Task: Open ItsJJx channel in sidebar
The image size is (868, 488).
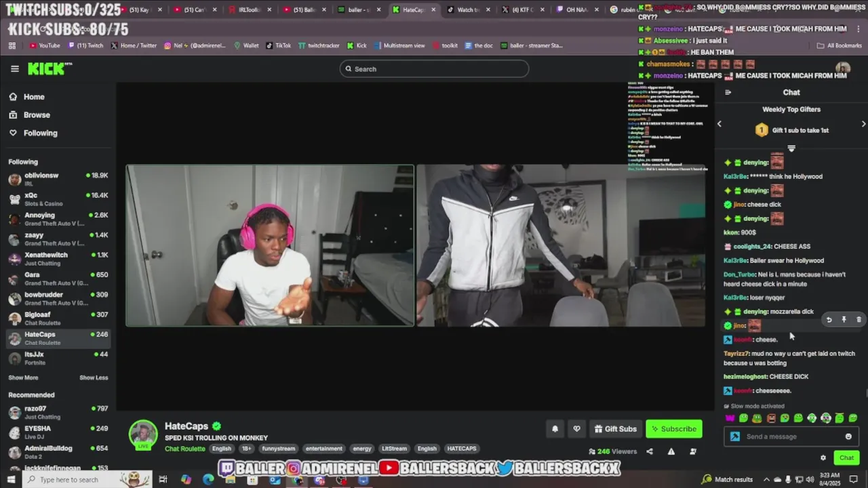Action: (58, 358)
